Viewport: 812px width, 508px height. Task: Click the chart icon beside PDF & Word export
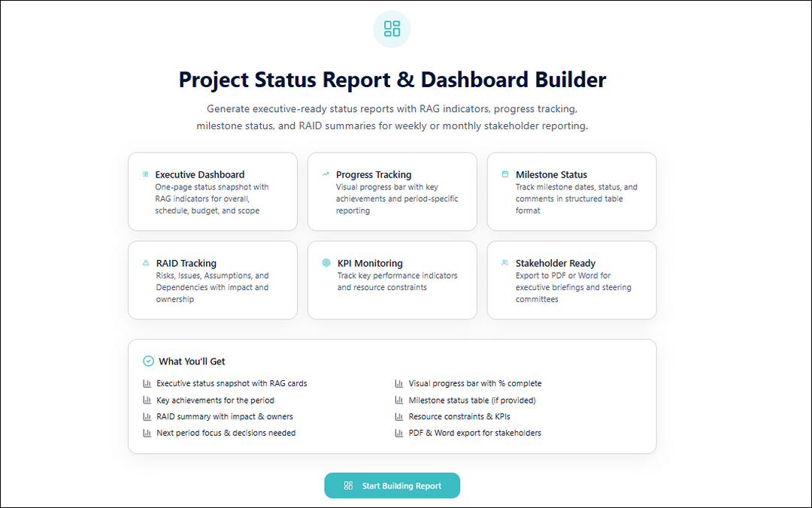[x=398, y=433]
